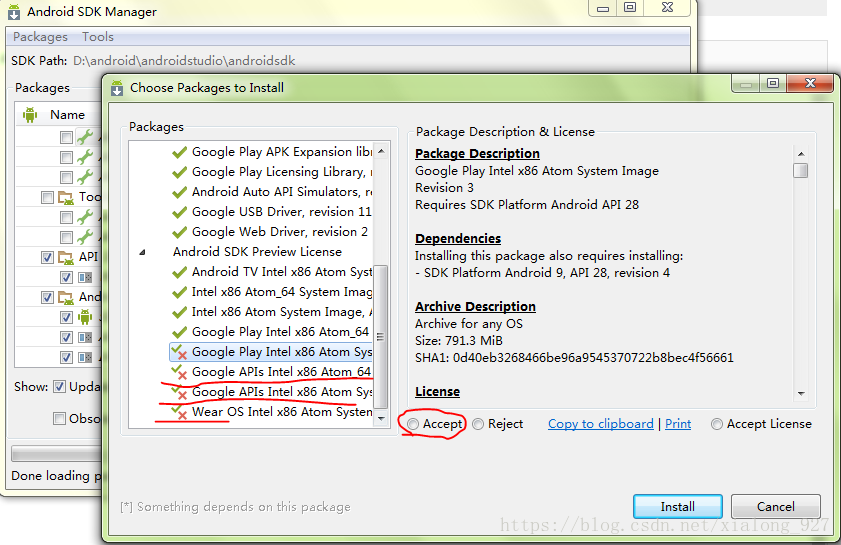
Task: Select Google USB Driver, revision 11
Action: coord(272,212)
